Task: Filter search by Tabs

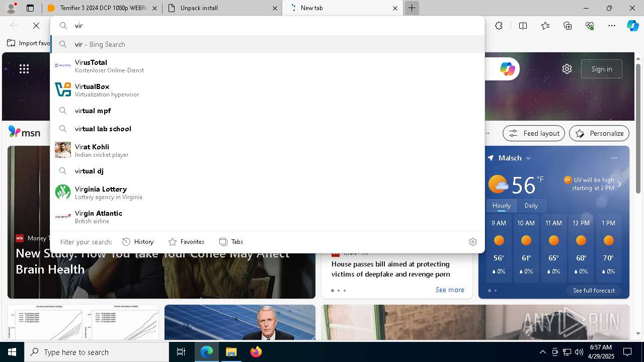Action: pos(231,242)
